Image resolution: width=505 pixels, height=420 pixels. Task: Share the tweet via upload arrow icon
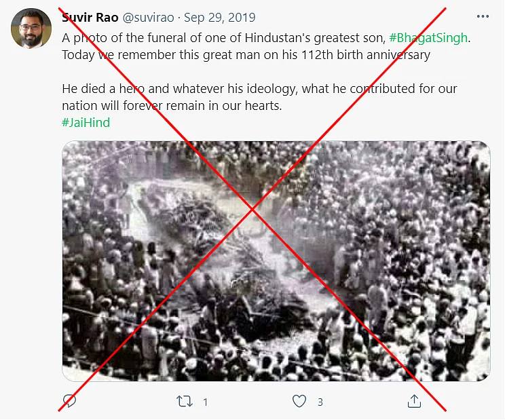414,401
